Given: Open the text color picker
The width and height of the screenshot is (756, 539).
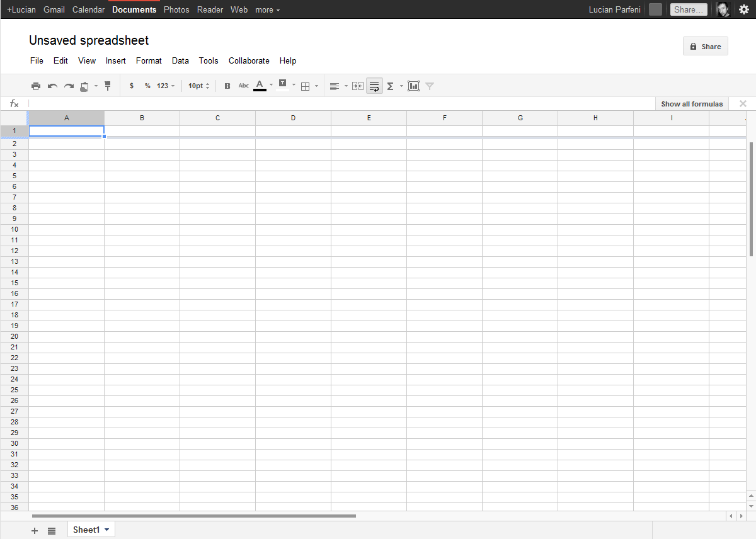Looking at the screenshot, I should tap(260, 86).
